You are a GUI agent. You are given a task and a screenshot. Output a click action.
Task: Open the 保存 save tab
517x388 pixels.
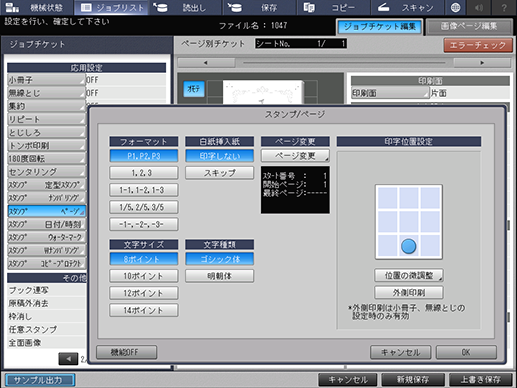click(259, 7)
